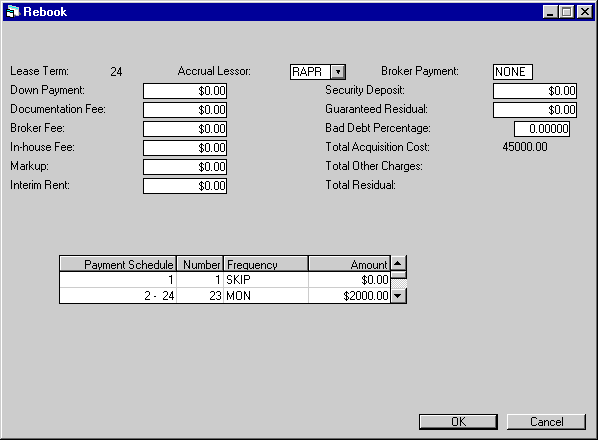The width and height of the screenshot is (598, 440).
Task: Click the payment schedule scroll down arrow
Action: tap(398, 295)
